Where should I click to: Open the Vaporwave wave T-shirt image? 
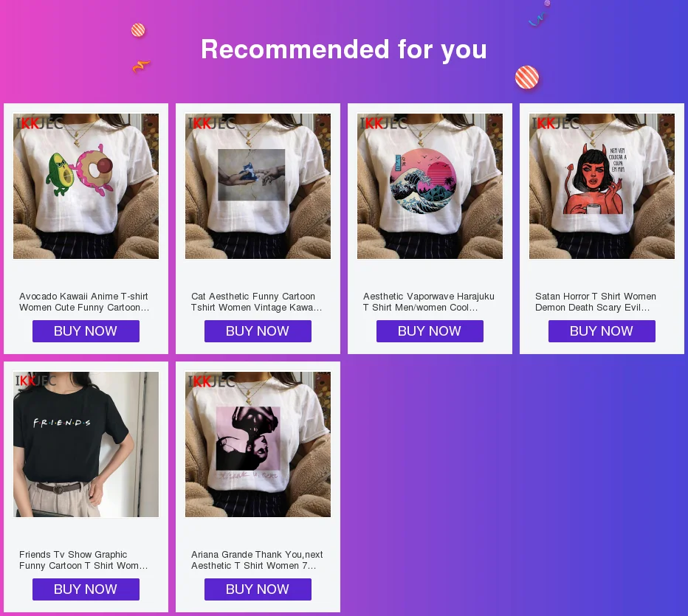coord(430,186)
